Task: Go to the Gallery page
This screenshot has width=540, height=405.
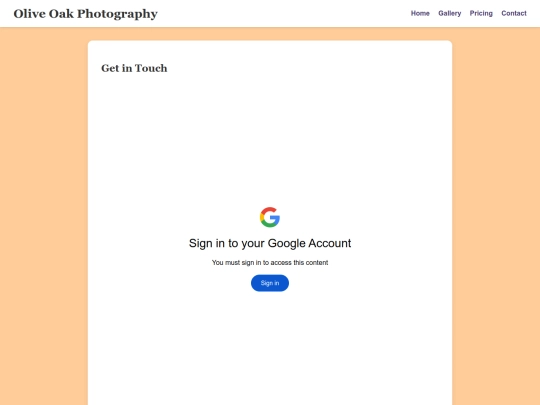Action: pos(449,13)
